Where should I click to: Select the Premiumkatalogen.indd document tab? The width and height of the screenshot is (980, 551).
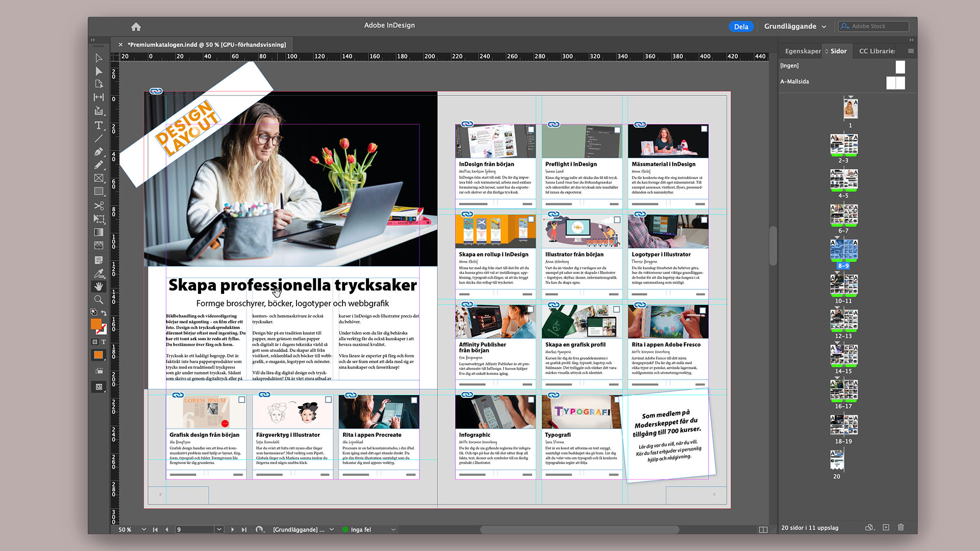coord(207,45)
